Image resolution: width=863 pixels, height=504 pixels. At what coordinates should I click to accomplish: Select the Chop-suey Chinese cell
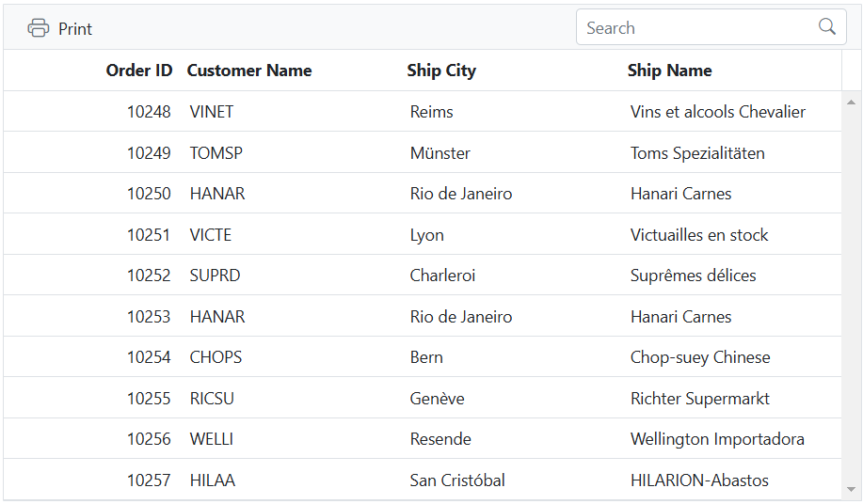coord(700,357)
